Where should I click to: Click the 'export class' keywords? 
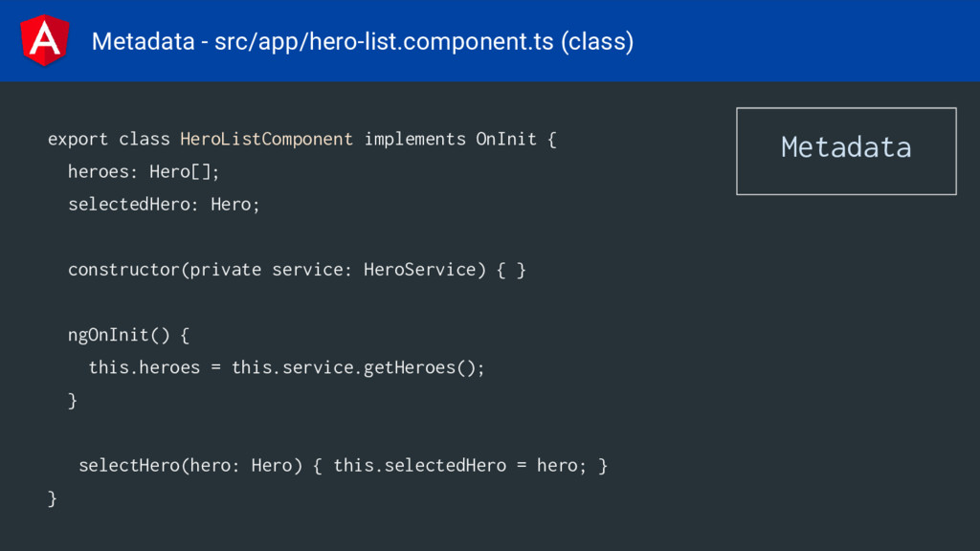[x=109, y=140]
